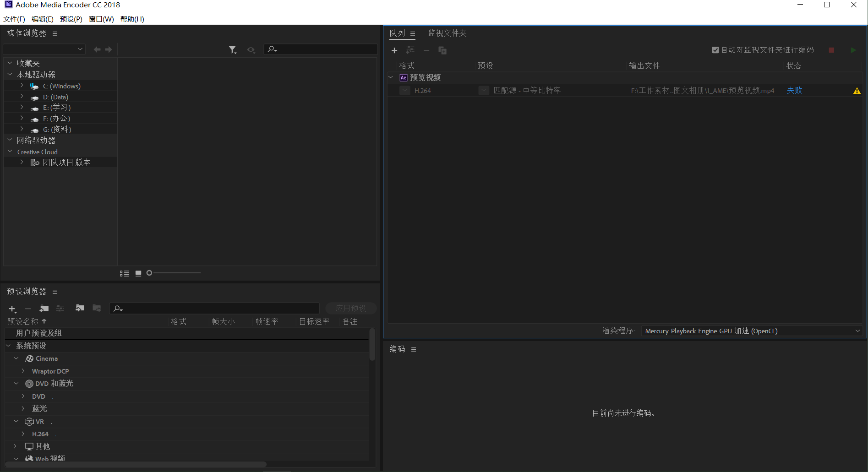
Task: Collapse the 网络驱动器 group
Action: pyautogui.click(x=10, y=140)
